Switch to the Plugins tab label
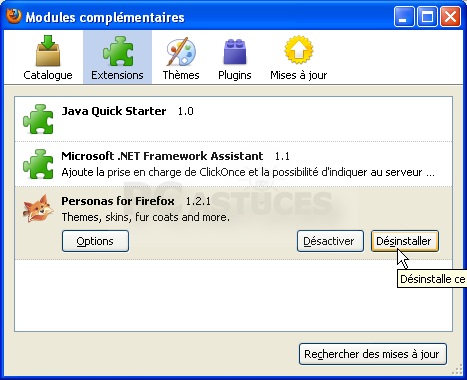467x380 pixels. click(235, 75)
